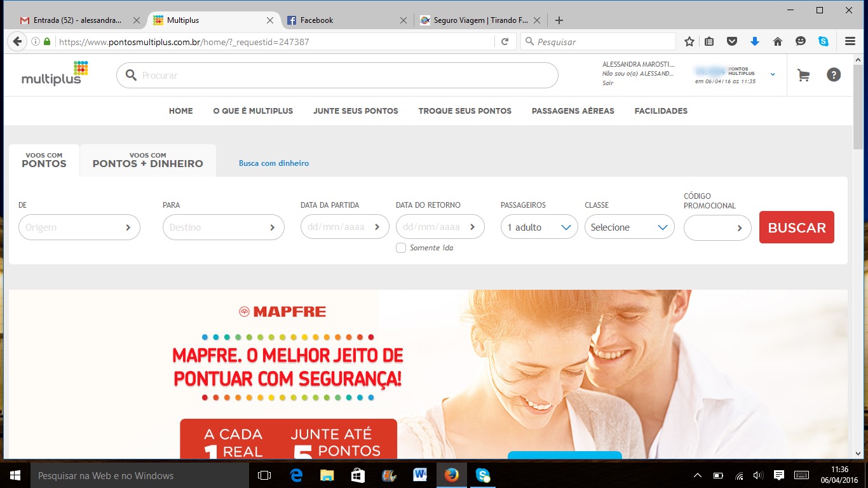Open Word from the Windows taskbar

420,475
